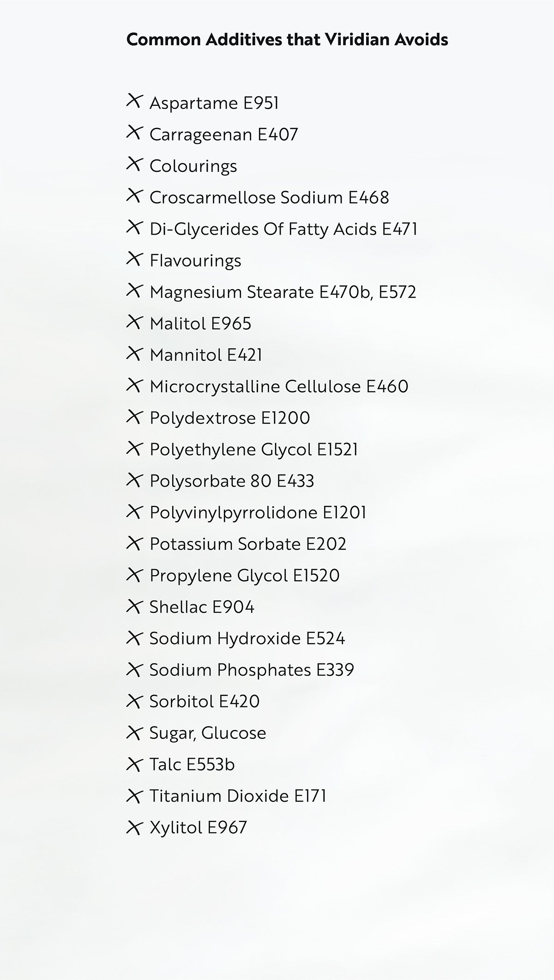Click the X icon beside Aspartame E951
This screenshot has width=554, height=980.
coord(133,101)
